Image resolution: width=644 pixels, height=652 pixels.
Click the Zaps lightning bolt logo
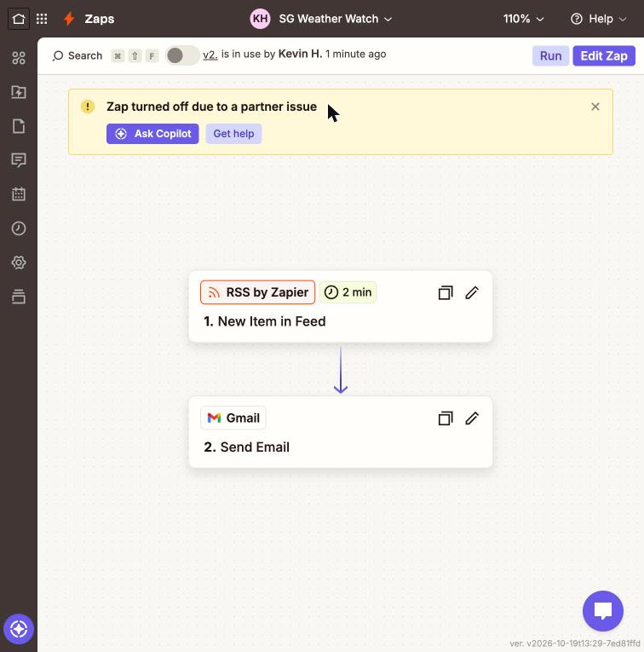(x=69, y=19)
